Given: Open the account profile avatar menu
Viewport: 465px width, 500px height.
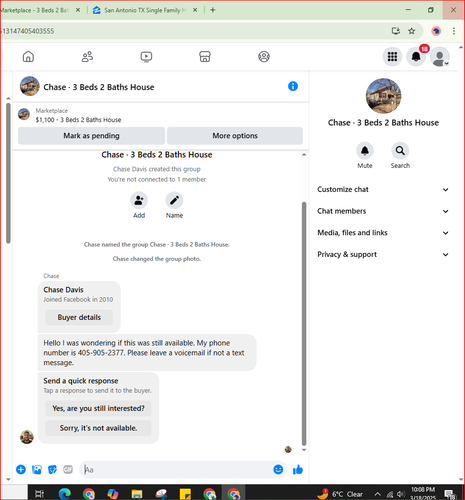Looking at the screenshot, I should 440,57.
